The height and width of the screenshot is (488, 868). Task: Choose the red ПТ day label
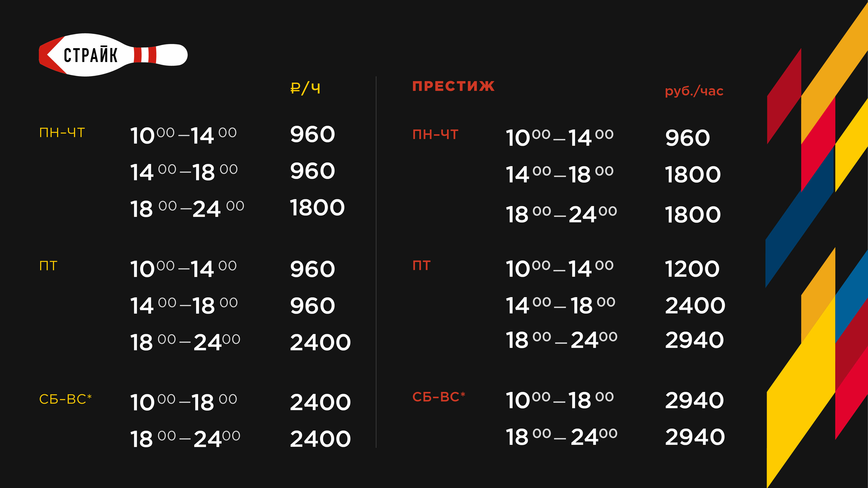(x=421, y=266)
